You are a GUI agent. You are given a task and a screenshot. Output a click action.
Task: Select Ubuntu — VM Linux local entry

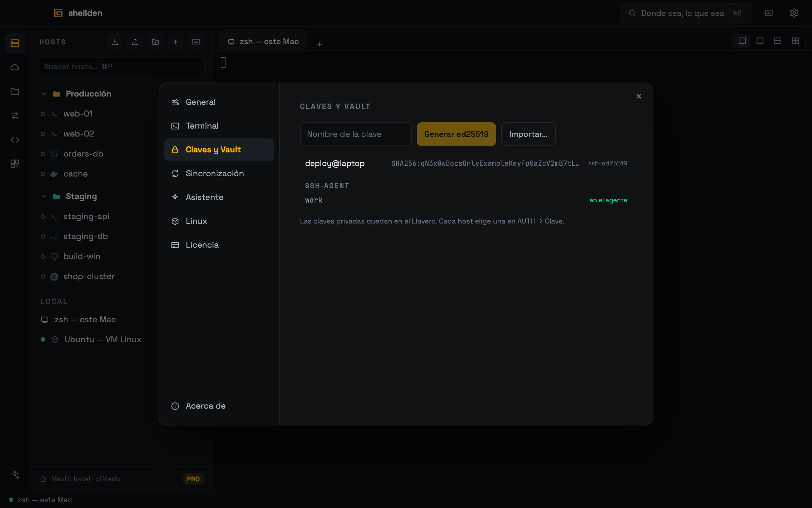click(121, 340)
